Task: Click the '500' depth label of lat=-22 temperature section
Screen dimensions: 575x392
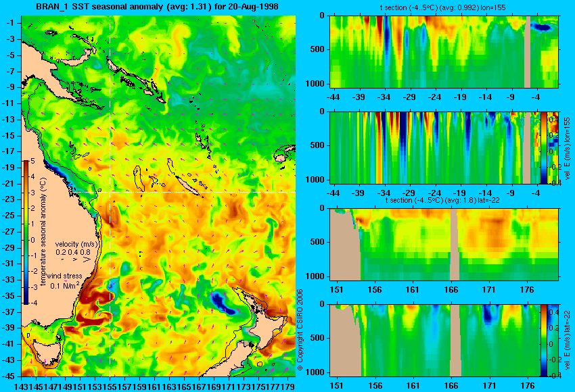Action: point(317,242)
